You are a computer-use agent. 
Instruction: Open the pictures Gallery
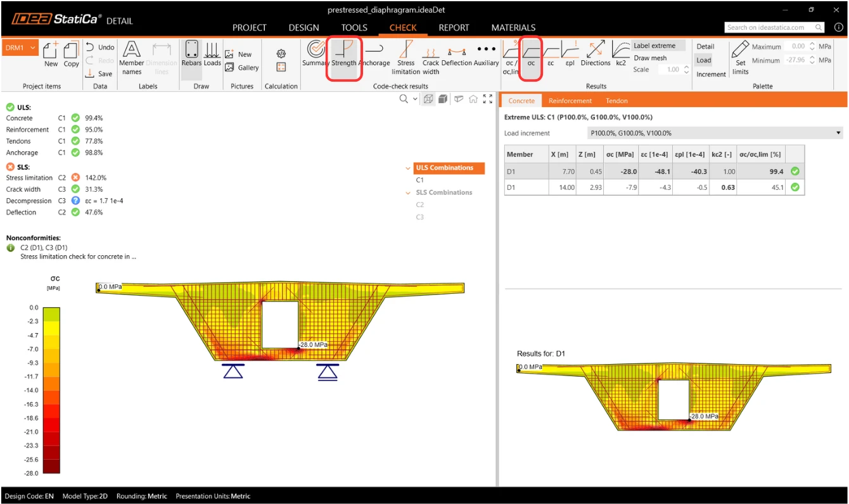tap(241, 68)
